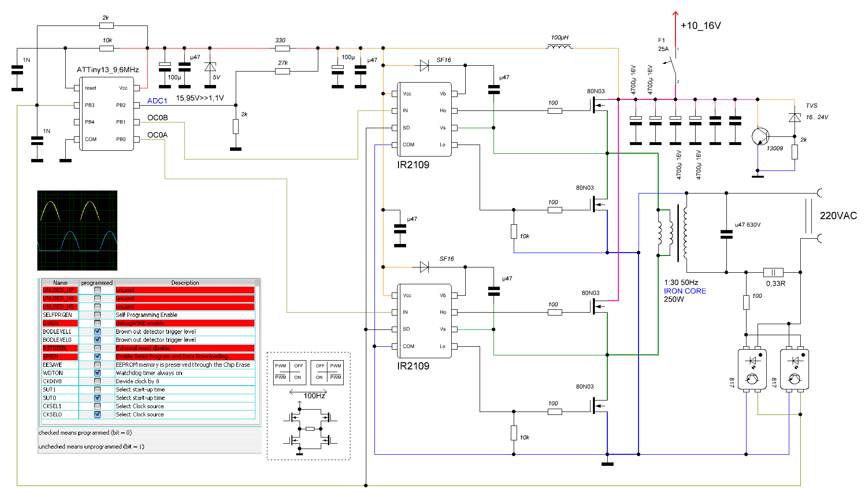Viewport: 868px width, 498px height.
Task: Select the 100µH inductor coil
Action: (559, 47)
